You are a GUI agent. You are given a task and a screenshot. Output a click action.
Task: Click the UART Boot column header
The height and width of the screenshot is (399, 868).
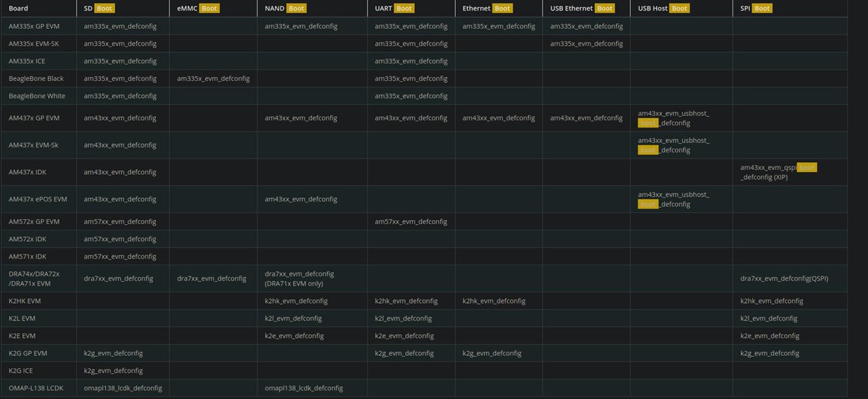click(394, 8)
